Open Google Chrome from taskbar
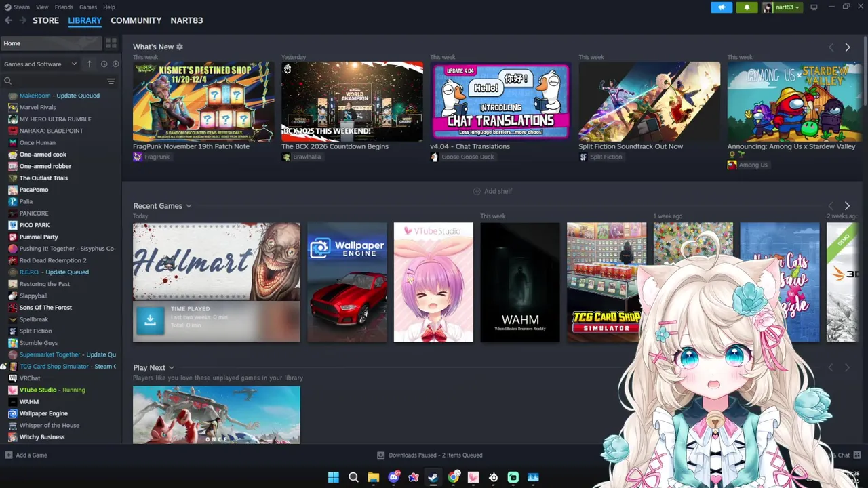The image size is (868, 488). coord(453,477)
